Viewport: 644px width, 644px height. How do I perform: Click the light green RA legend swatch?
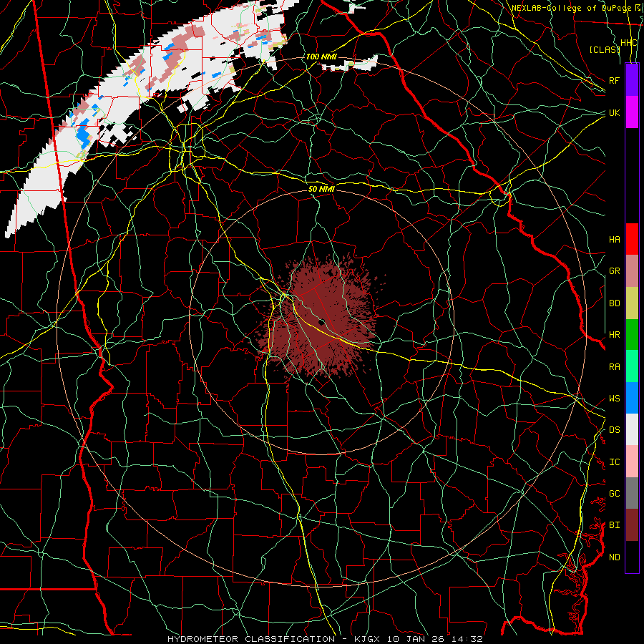click(x=632, y=366)
